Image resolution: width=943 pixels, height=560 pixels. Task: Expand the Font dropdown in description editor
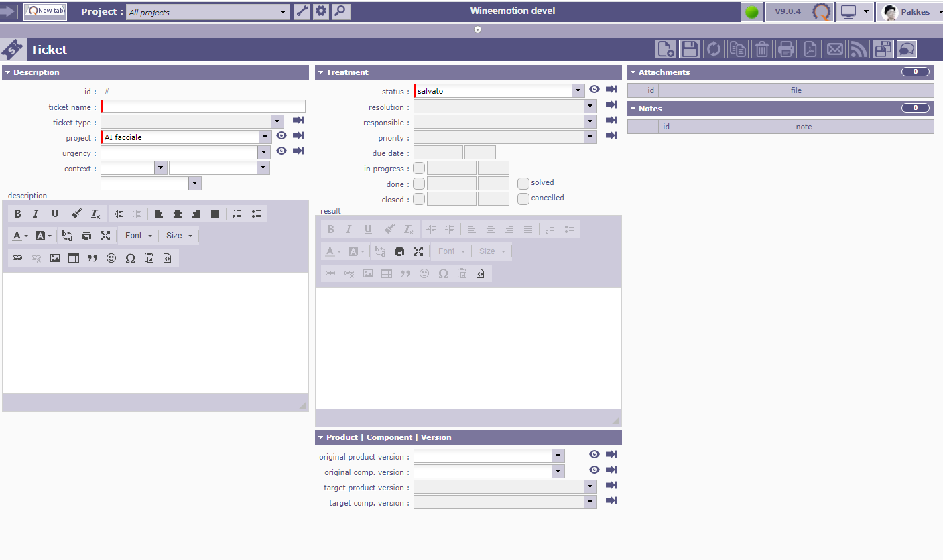coord(139,236)
